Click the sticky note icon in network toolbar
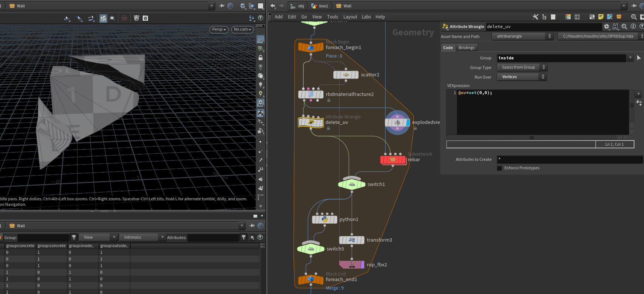The height and width of the screenshot is (294, 644). (x=601, y=17)
